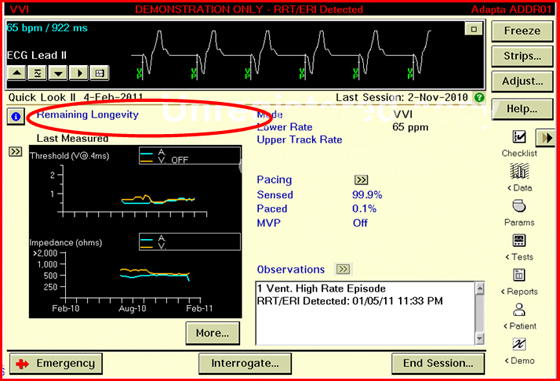Click Observations scrollbar up arrow
This screenshot has height=381, width=560.
(x=480, y=288)
